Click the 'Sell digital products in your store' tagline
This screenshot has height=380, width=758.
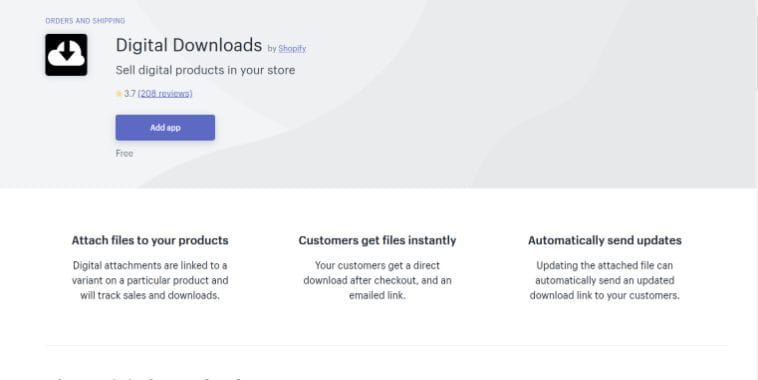(x=205, y=70)
